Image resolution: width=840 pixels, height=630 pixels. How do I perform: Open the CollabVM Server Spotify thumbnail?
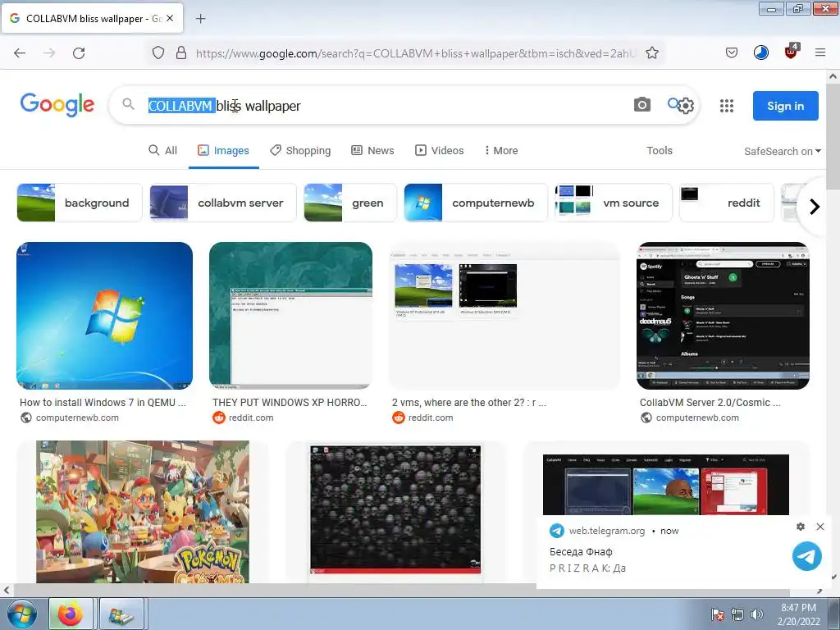[723, 316]
